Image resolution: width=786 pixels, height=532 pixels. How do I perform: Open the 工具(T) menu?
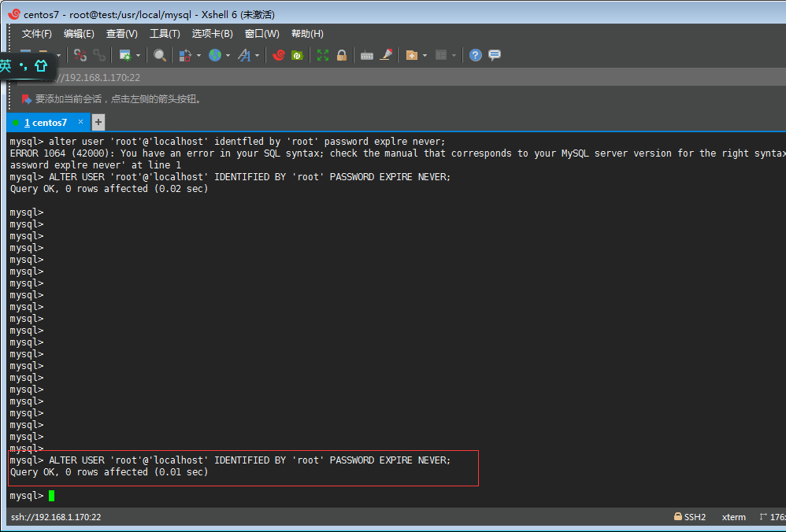[x=165, y=34]
